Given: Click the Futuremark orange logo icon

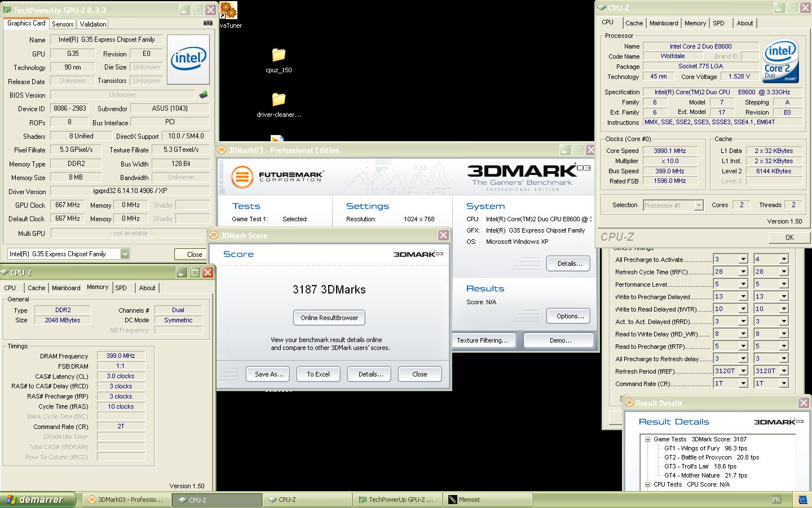Looking at the screenshot, I should pyautogui.click(x=242, y=177).
